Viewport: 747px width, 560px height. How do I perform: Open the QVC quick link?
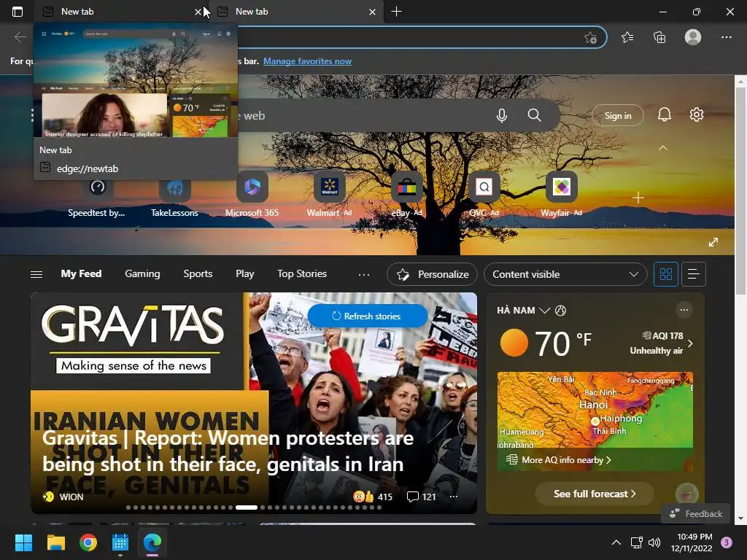point(484,187)
